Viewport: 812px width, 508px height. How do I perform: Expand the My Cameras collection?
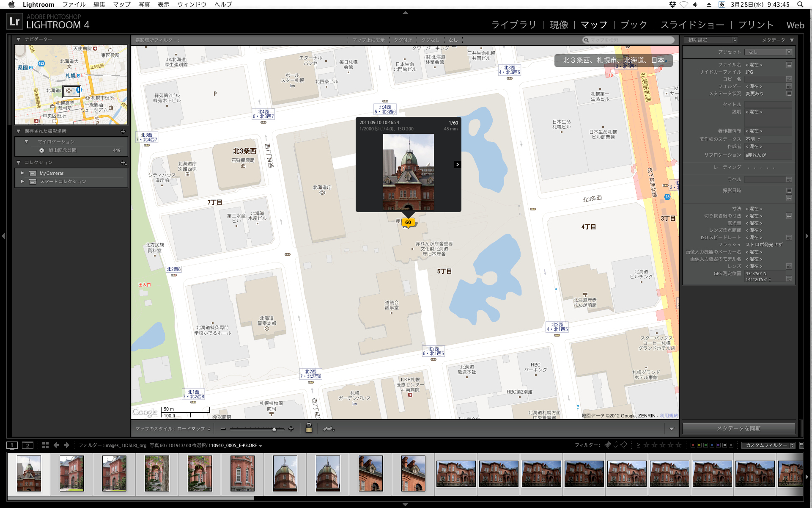pos(22,173)
